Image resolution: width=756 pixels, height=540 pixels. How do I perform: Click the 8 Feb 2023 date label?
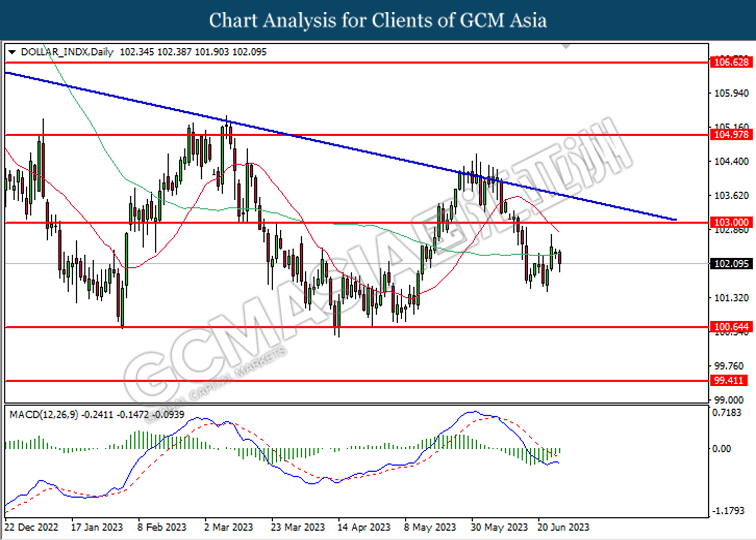162,527
